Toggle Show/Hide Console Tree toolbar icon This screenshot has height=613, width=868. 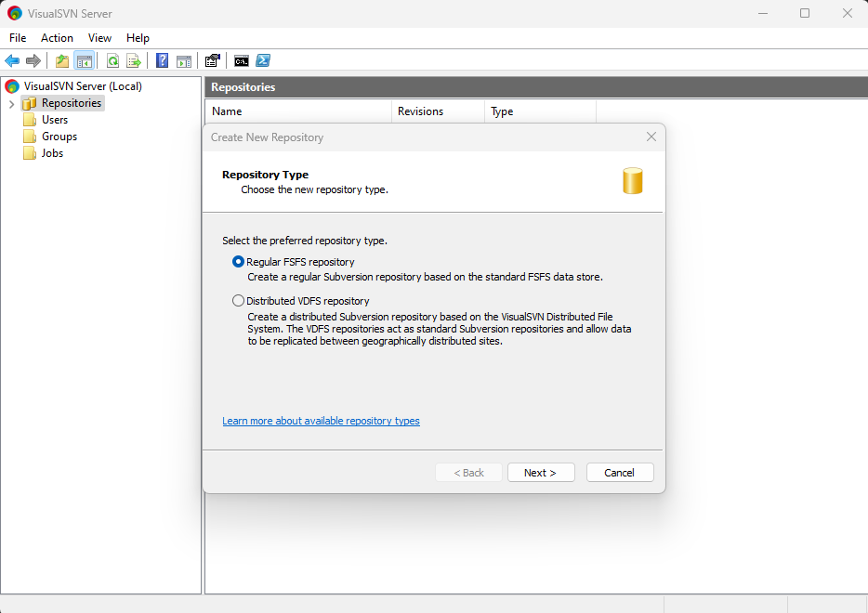[84, 61]
